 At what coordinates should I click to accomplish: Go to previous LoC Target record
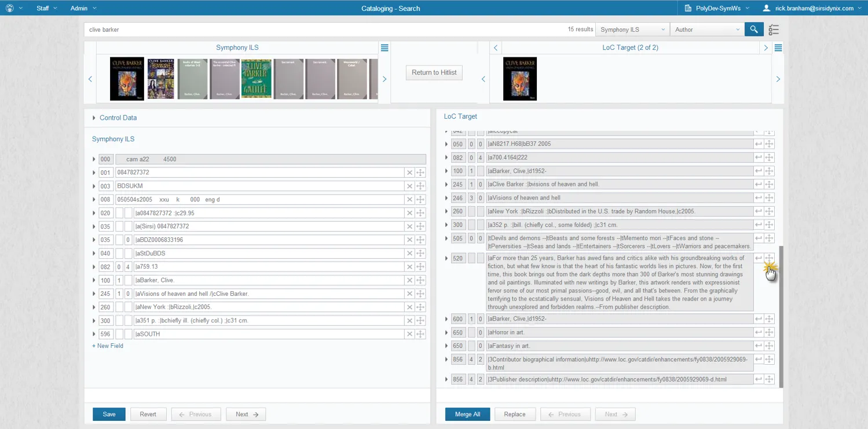click(x=496, y=47)
